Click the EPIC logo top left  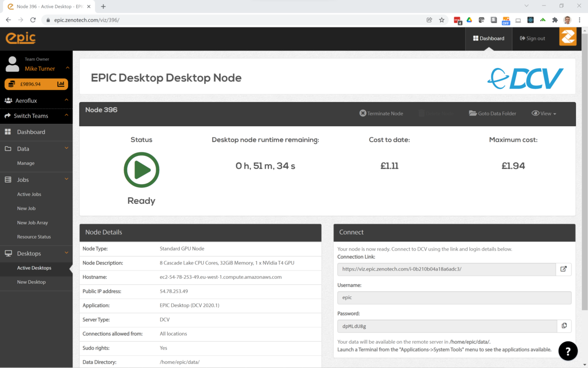click(21, 38)
